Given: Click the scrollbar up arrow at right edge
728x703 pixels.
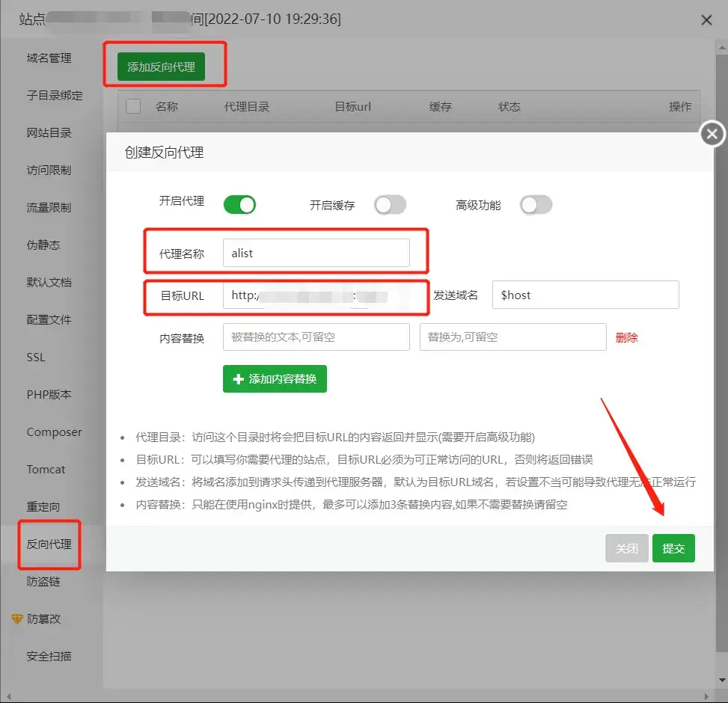Looking at the screenshot, I should coord(722,47).
